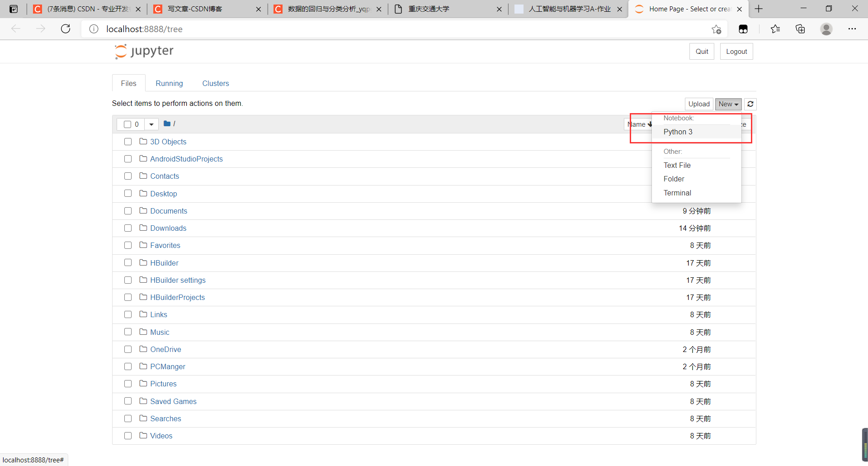Screen dimensions: 868x466
Task: Create a new Folder
Action: point(696,179)
